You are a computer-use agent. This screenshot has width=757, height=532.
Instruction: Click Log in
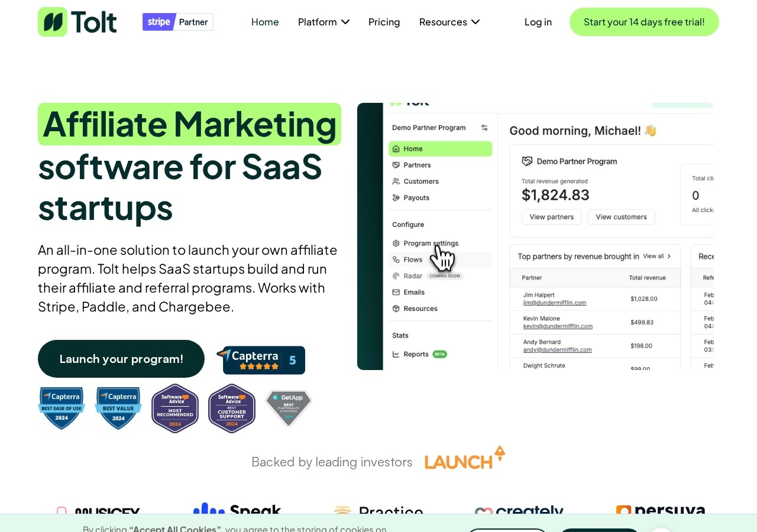click(x=538, y=22)
